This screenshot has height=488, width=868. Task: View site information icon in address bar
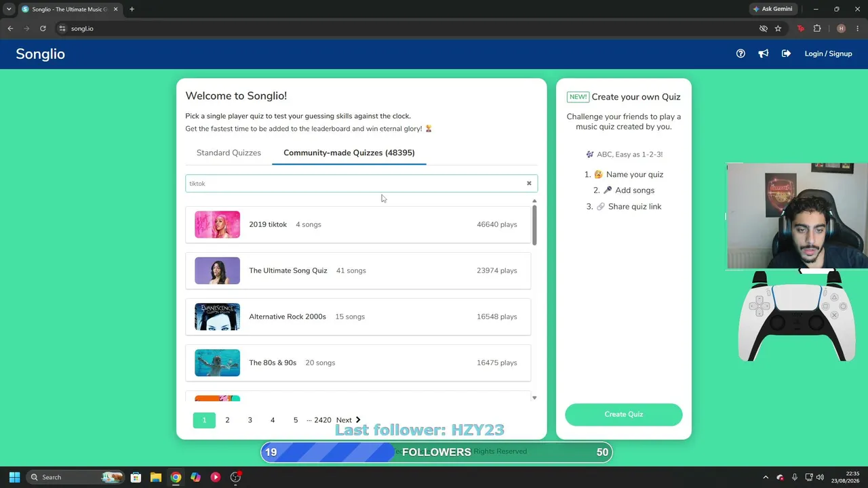(x=62, y=28)
